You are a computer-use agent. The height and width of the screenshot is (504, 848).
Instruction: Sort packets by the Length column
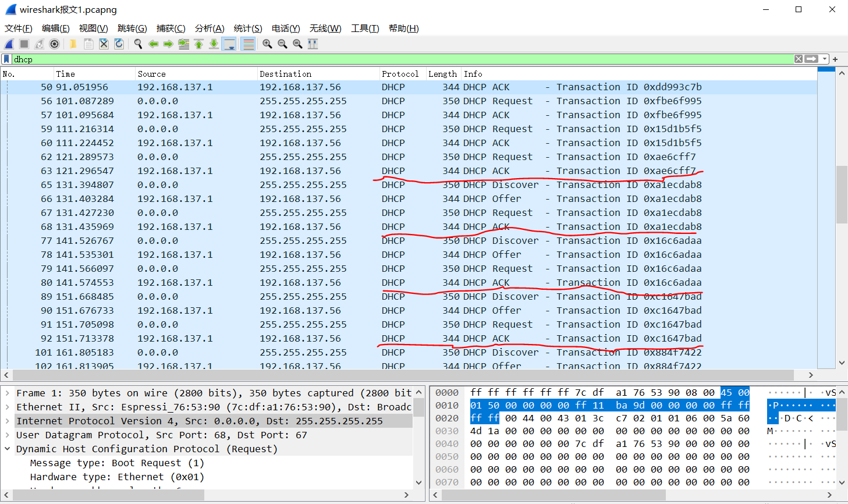[443, 74]
